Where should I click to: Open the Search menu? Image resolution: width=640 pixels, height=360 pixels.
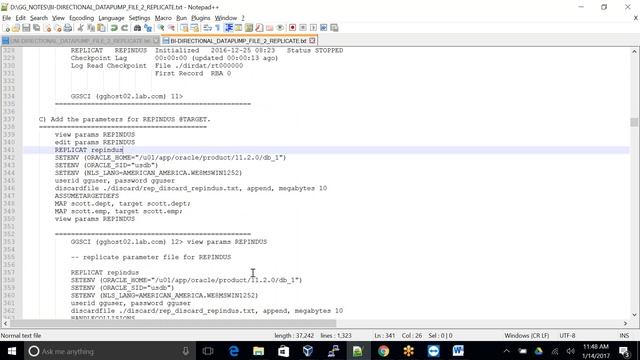39,18
